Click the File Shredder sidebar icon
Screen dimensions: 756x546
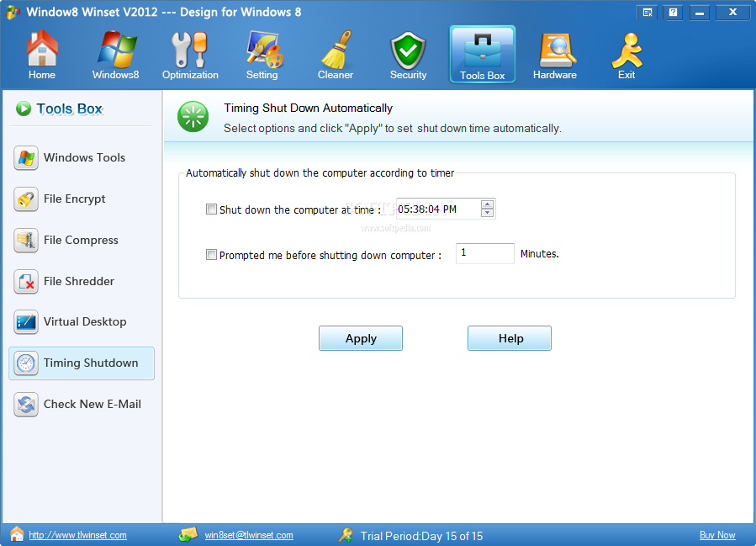pyautogui.click(x=26, y=281)
